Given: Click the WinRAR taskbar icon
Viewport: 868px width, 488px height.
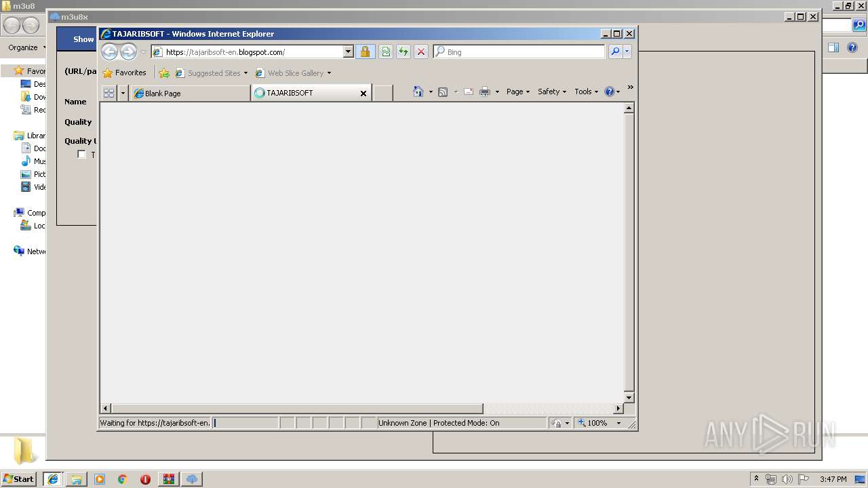Looking at the screenshot, I should pyautogui.click(x=169, y=479).
